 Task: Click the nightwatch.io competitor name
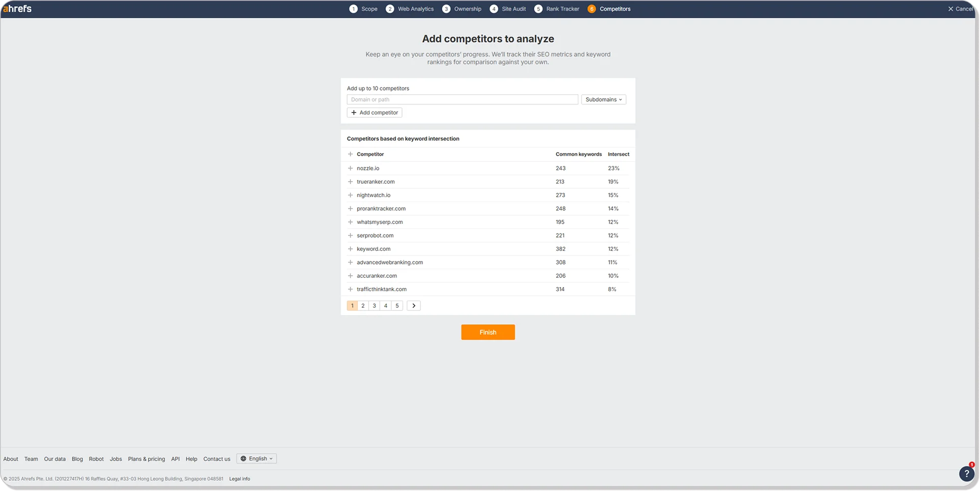pyautogui.click(x=374, y=195)
